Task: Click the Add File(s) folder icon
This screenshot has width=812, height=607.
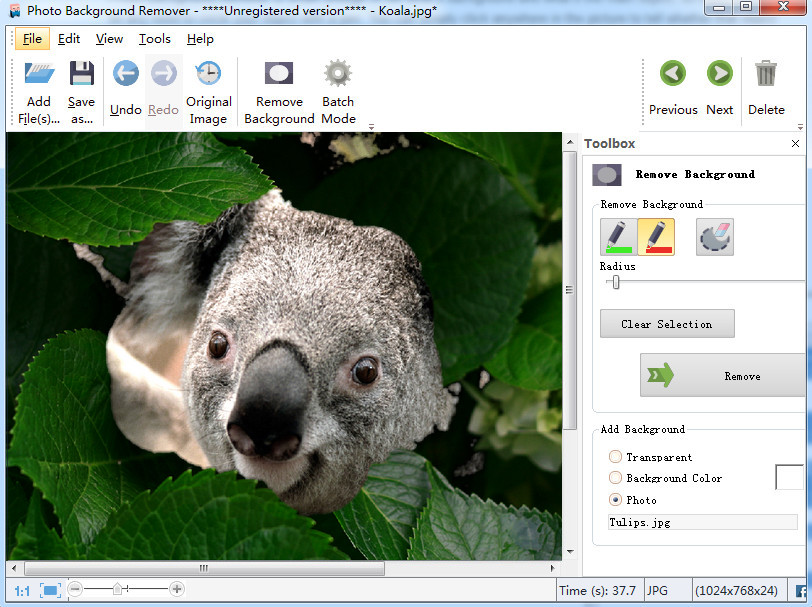Action: 38,75
